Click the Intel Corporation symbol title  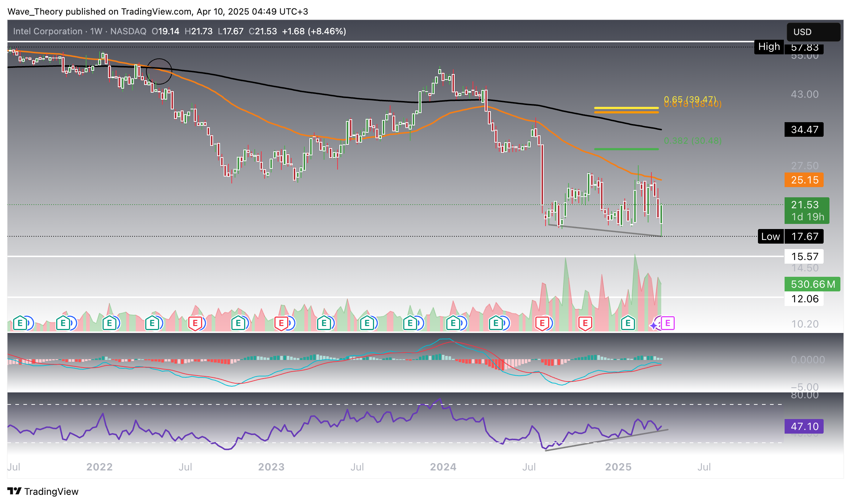point(48,31)
